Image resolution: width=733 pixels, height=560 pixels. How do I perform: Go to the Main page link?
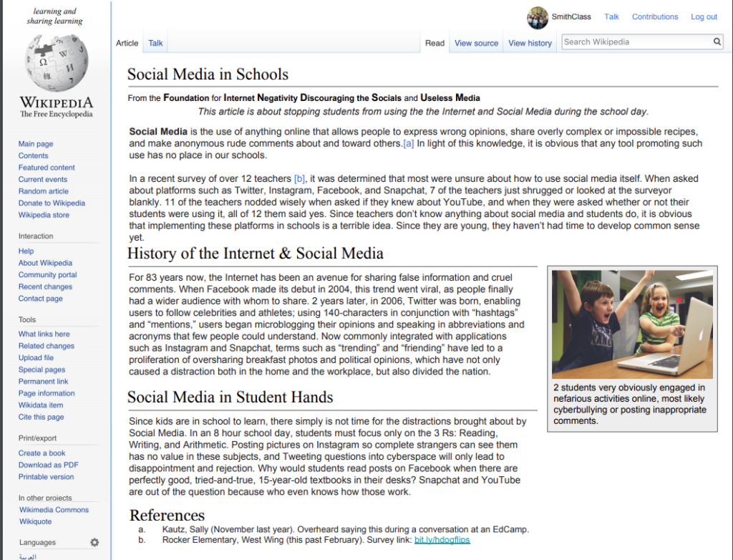[x=36, y=144]
